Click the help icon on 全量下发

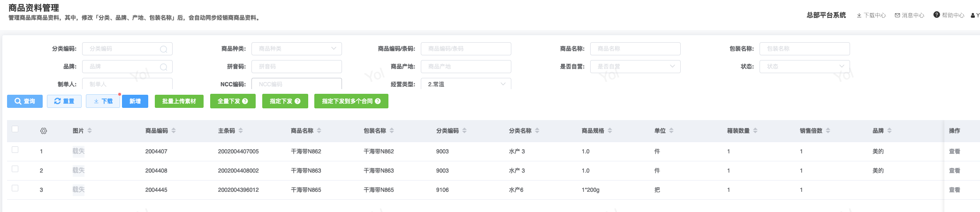point(245,101)
